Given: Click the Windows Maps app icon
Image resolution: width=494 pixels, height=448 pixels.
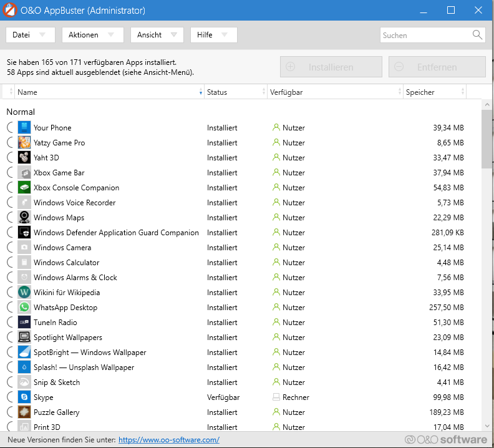Looking at the screenshot, I should (24, 218).
